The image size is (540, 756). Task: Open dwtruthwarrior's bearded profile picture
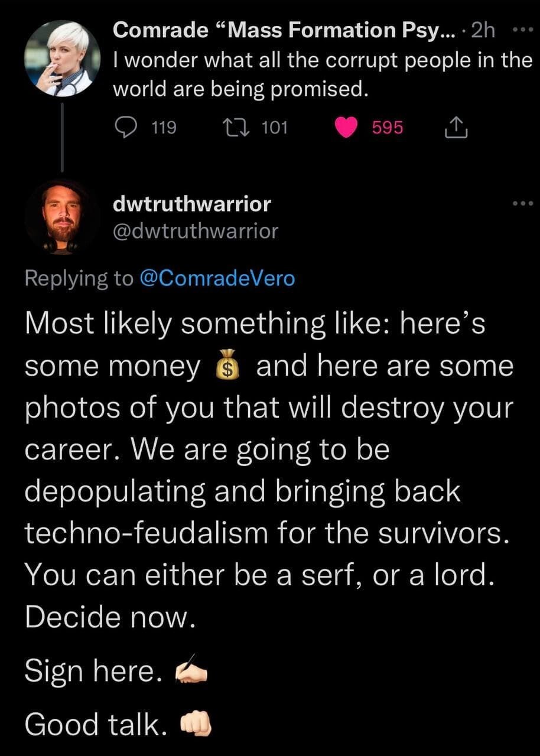tap(61, 217)
